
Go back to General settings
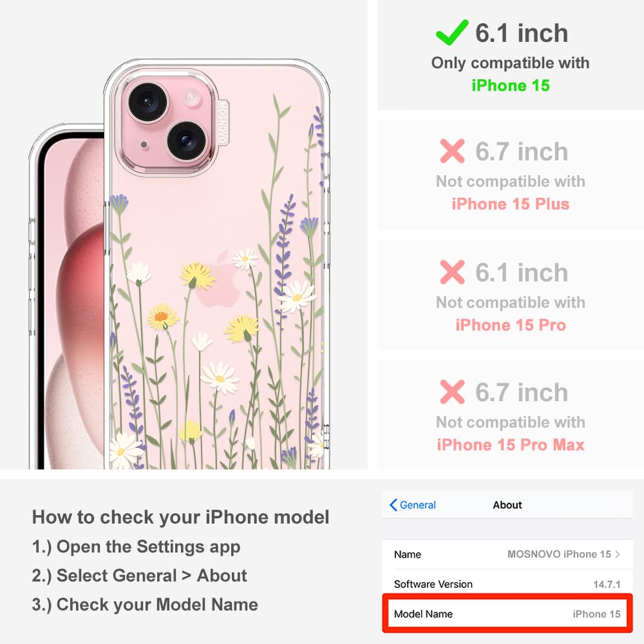click(413, 505)
